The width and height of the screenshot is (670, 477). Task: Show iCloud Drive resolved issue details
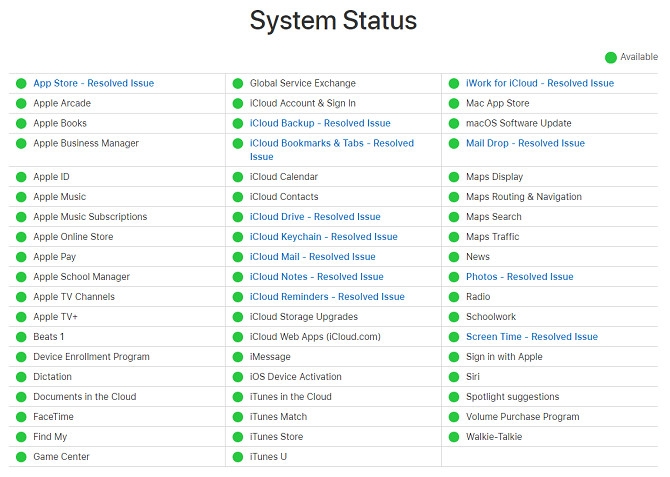click(x=315, y=217)
